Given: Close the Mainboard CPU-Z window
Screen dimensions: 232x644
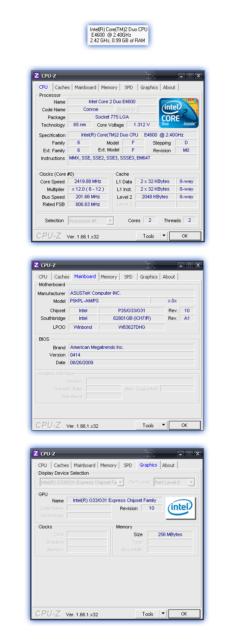Looking at the screenshot, I should [x=198, y=265].
